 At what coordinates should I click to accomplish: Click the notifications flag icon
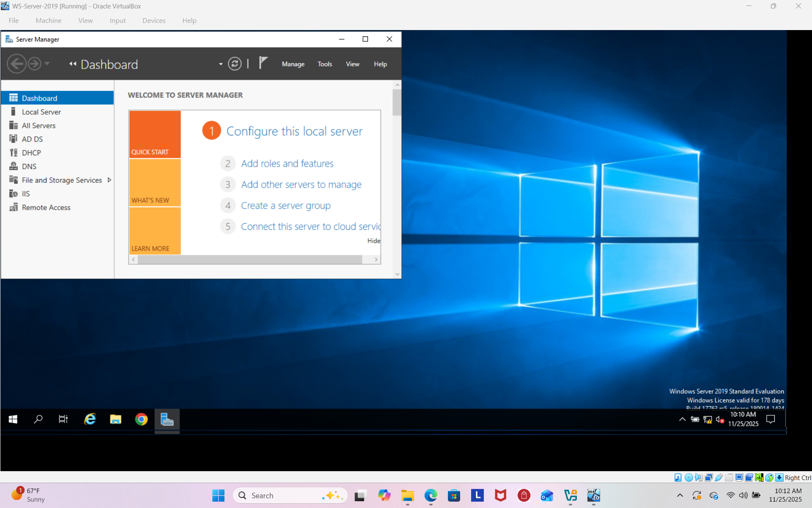[263, 63]
